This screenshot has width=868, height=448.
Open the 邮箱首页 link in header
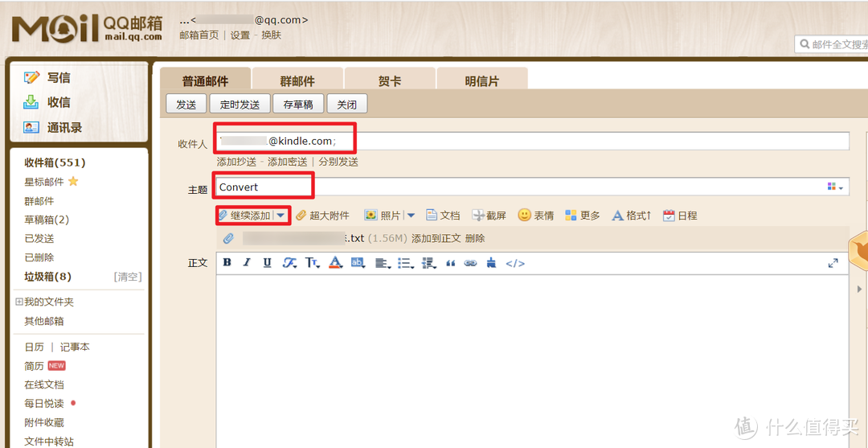199,35
